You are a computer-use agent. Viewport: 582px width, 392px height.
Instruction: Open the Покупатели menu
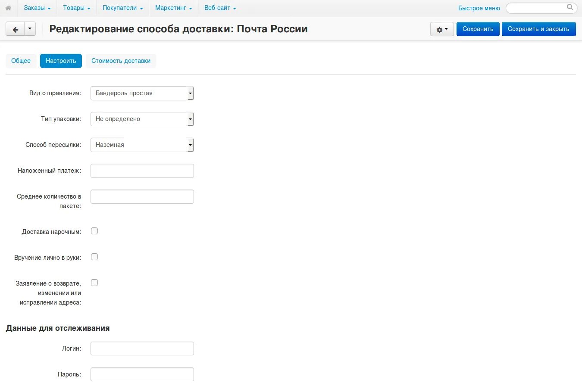click(122, 8)
